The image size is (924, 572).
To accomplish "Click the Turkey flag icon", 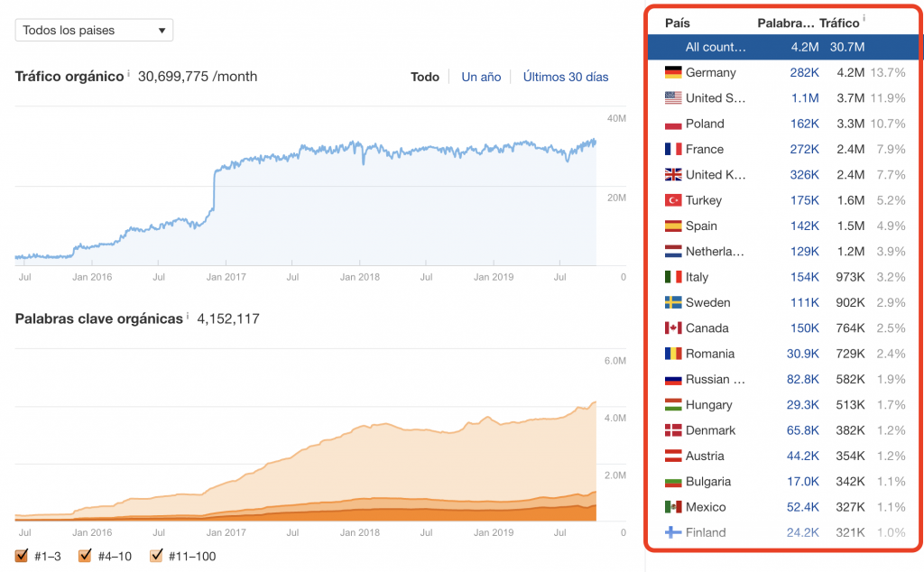I will click(672, 200).
